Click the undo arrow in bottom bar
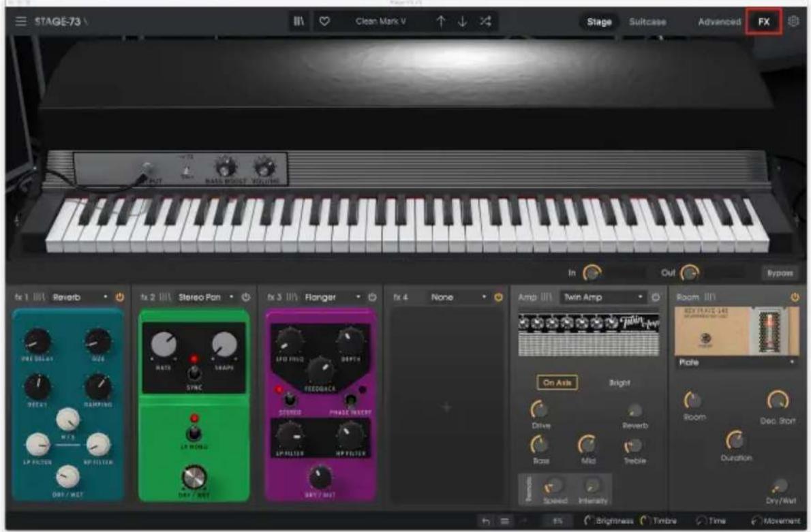Image resolution: width=811 pixels, height=532 pixels. pyautogui.click(x=486, y=521)
